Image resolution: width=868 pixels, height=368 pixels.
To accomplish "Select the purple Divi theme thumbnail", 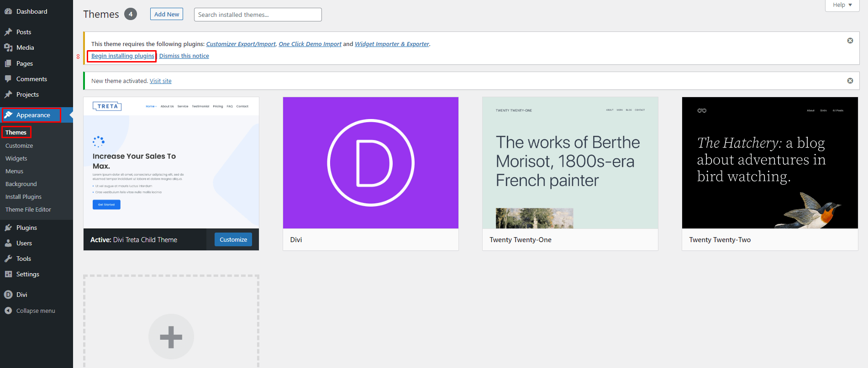I will click(x=371, y=163).
